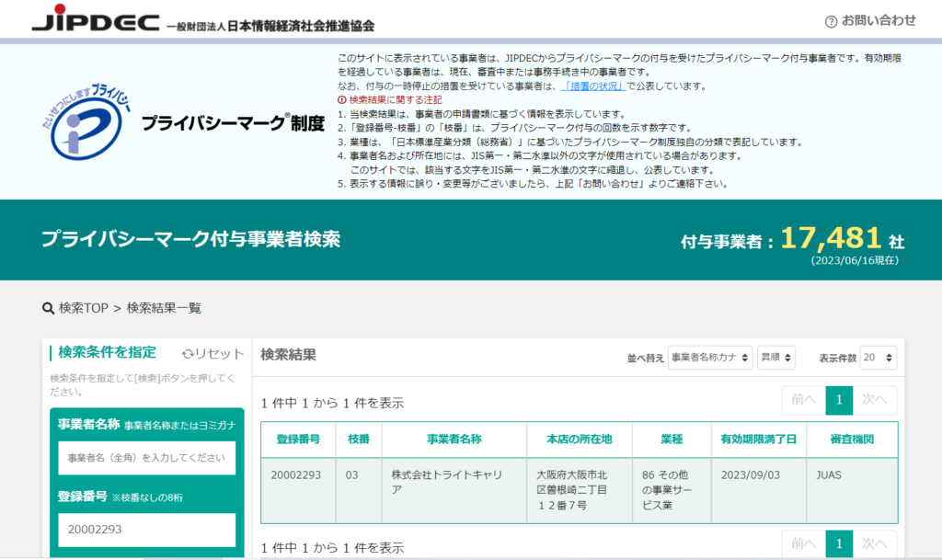Open the 事業者名称カナ sort dropdown

click(x=709, y=358)
